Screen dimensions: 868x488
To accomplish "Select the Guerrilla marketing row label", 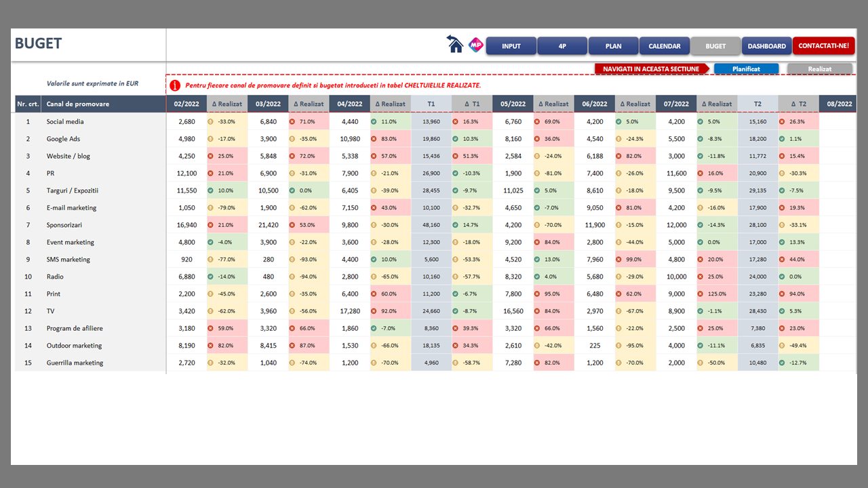I will tap(75, 363).
